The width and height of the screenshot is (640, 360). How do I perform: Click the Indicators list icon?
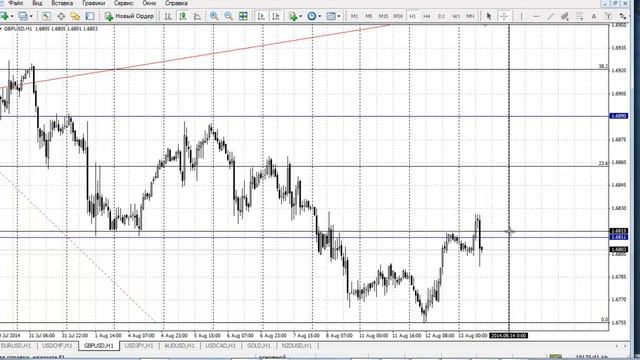[293, 16]
